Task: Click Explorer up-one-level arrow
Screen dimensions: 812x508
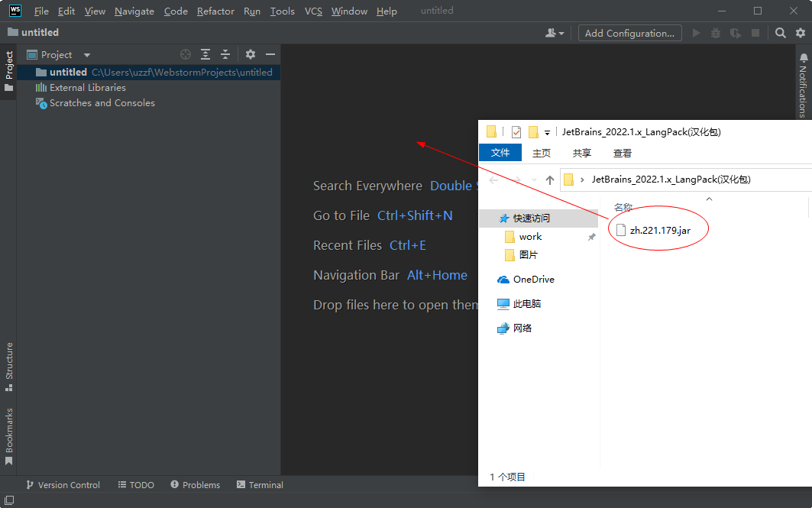Action: click(x=550, y=180)
